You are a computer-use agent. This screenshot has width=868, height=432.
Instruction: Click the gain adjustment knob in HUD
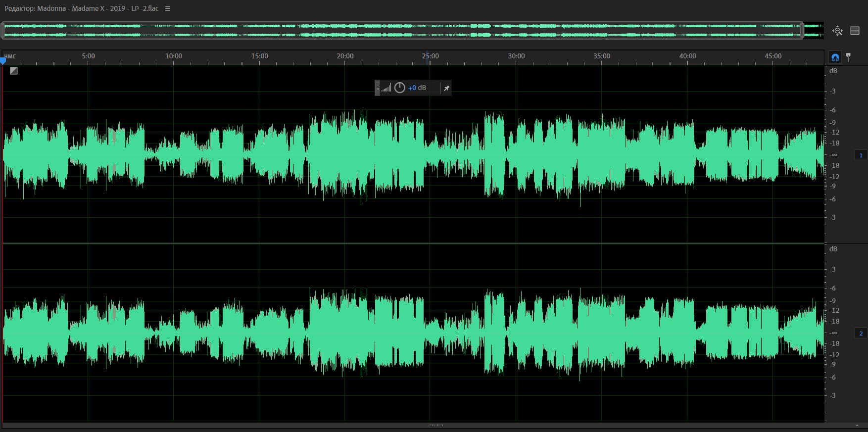(x=399, y=88)
